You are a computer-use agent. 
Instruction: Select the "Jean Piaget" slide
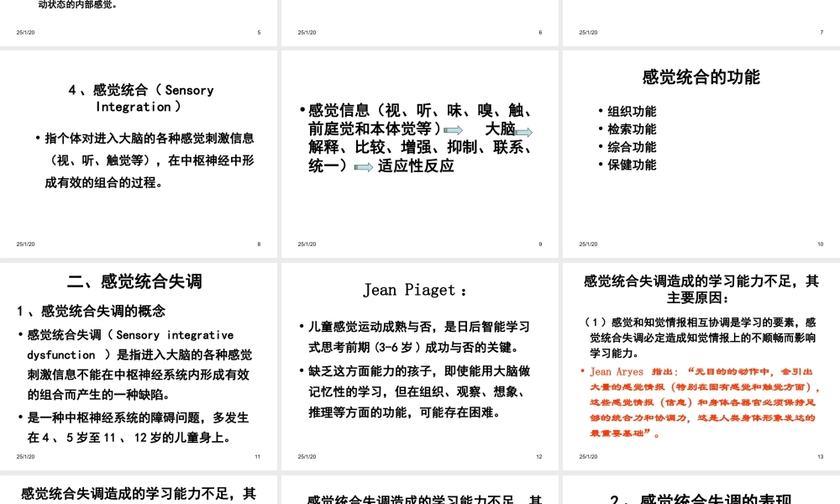tap(420, 361)
